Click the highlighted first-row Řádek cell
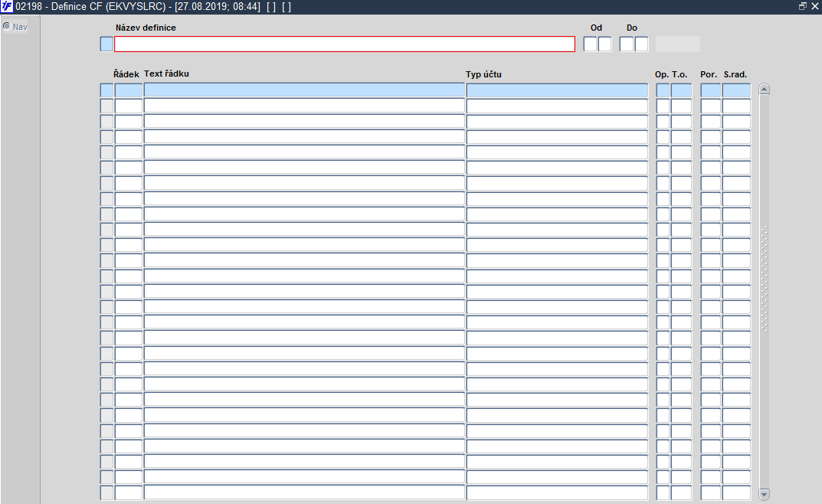 point(129,90)
